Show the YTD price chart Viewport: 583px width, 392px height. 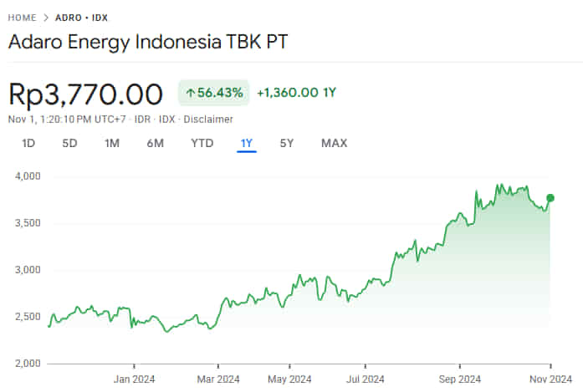click(202, 143)
